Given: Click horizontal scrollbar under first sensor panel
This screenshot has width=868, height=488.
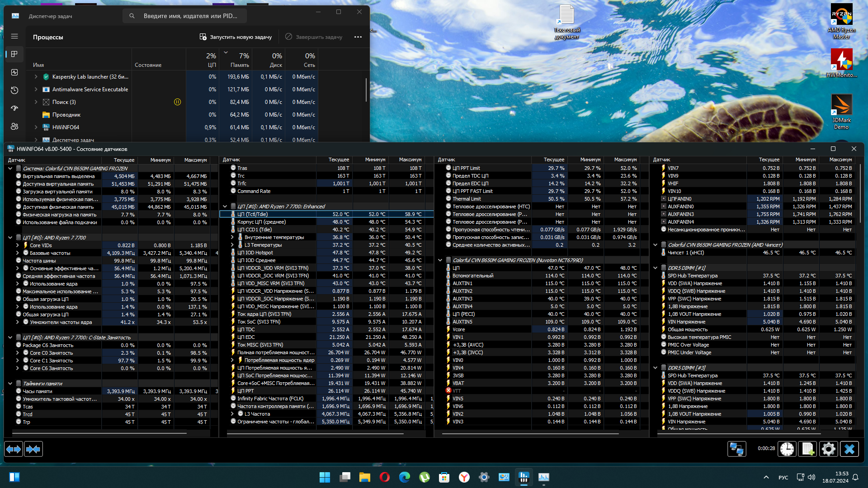Looking at the screenshot, I should [99, 433].
